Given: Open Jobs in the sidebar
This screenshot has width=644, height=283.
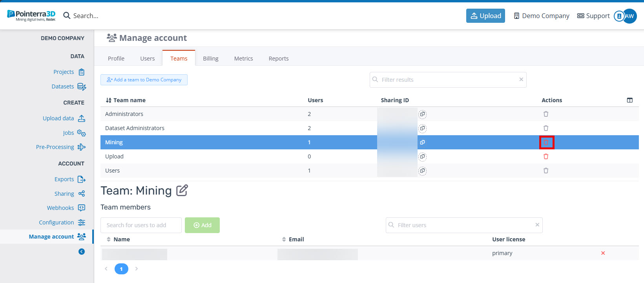Looking at the screenshot, I should (x=68, y=133).
